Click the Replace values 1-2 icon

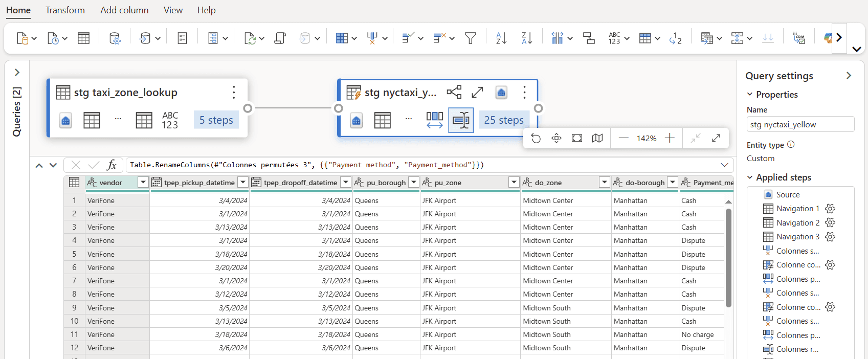coord(675,38)
